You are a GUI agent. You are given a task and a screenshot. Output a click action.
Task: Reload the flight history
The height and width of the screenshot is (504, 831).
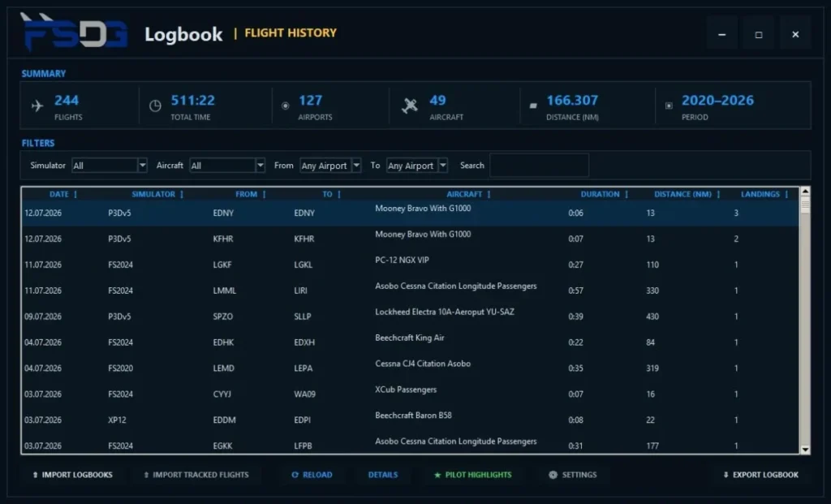(312, 475)
